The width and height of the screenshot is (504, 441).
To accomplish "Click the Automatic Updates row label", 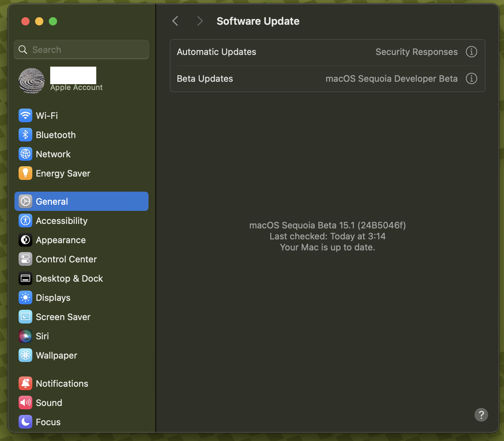I will 217,52.
